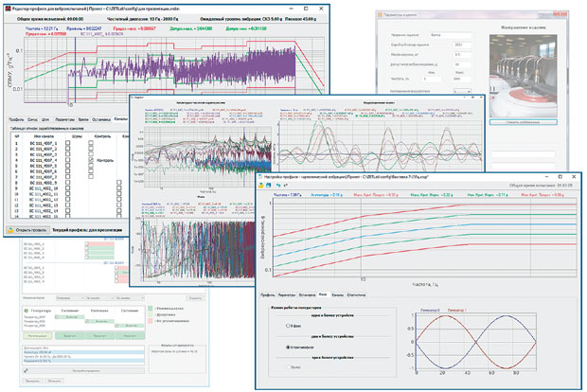Open Каналы tab in harmonic vibration window

point(337,295)
